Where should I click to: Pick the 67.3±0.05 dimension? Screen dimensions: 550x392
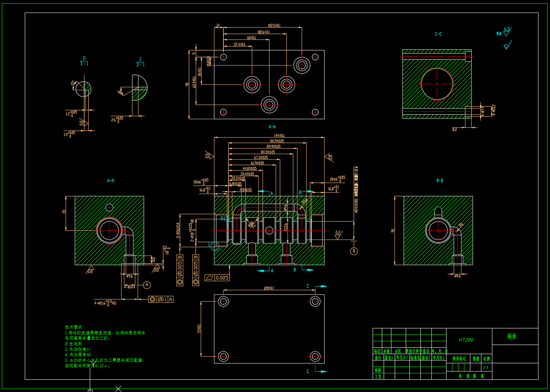(261, 157)
